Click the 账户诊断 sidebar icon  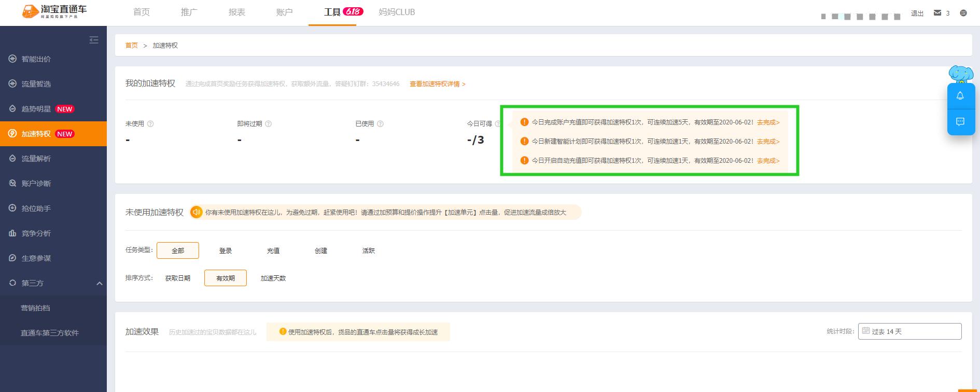(12, 184)
